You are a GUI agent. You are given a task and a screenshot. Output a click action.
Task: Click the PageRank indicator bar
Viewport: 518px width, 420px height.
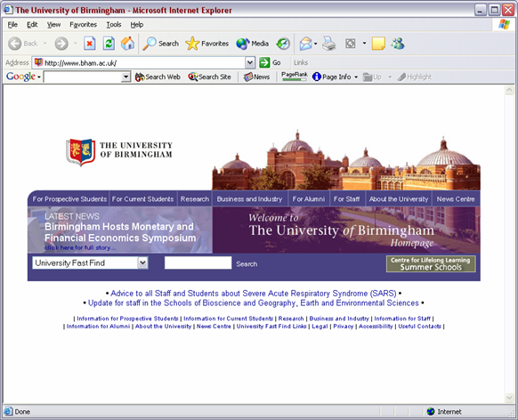(294, 77)
